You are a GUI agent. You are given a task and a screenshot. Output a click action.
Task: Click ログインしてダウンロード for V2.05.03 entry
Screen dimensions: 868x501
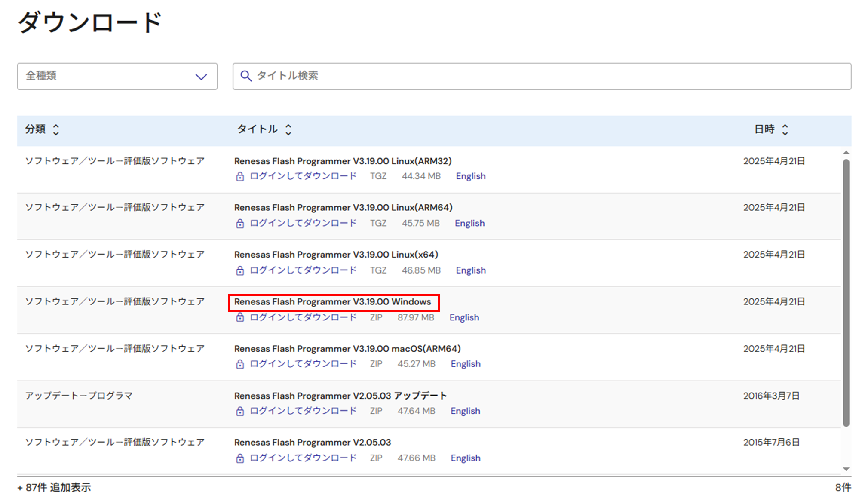(303, 458)
